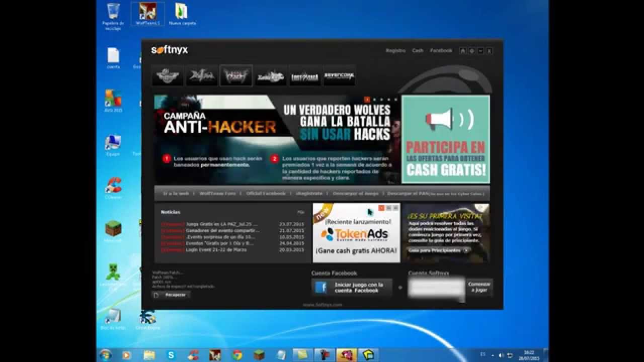Select the highlighted WolfTeam game logo tab
The height and width of the screenshot is (362, 644).
(236, 76)
